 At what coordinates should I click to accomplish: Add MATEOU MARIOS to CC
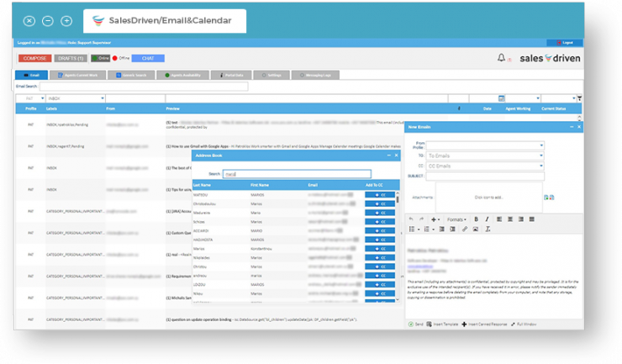click(x=380, y=195)
